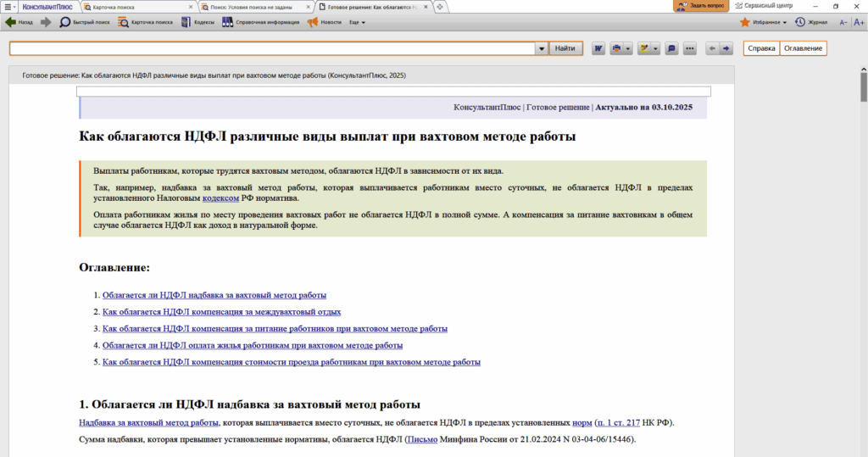
Task: Decrease font size with A-
Action: (x=843, y=22)
